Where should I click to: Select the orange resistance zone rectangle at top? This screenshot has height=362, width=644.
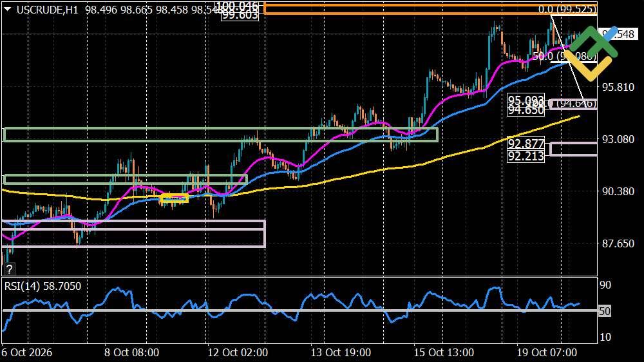(x=430, y=8)
